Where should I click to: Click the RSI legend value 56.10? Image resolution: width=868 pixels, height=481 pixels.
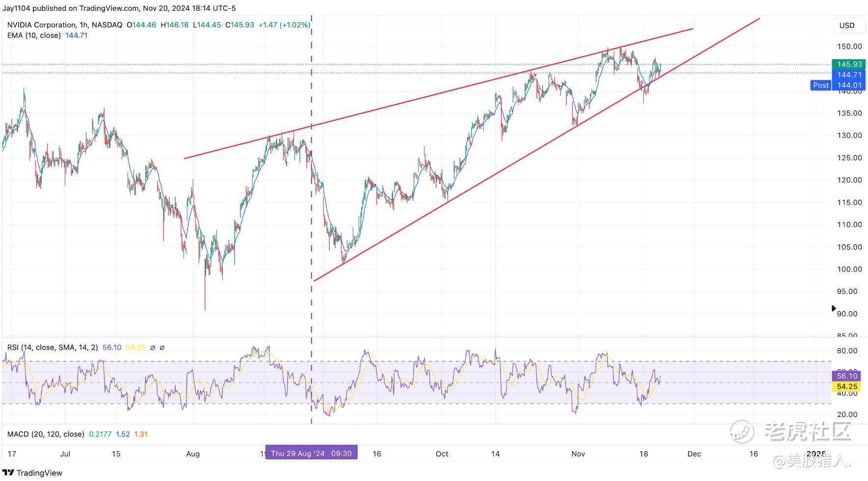coord(112,347)
